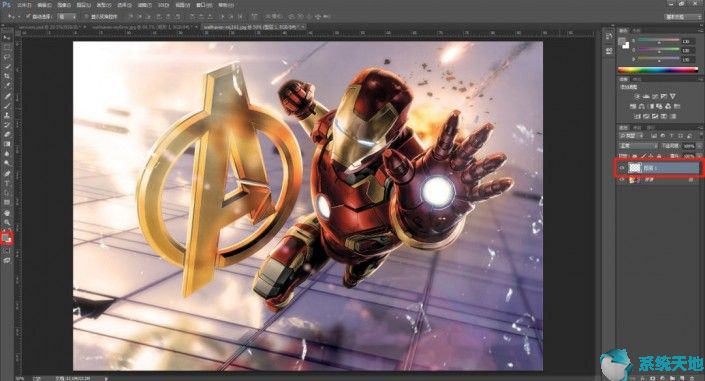This screenshot has height=381, width=705.
Task: Select the Horizontal Type tool
Action: pos(7,184)
